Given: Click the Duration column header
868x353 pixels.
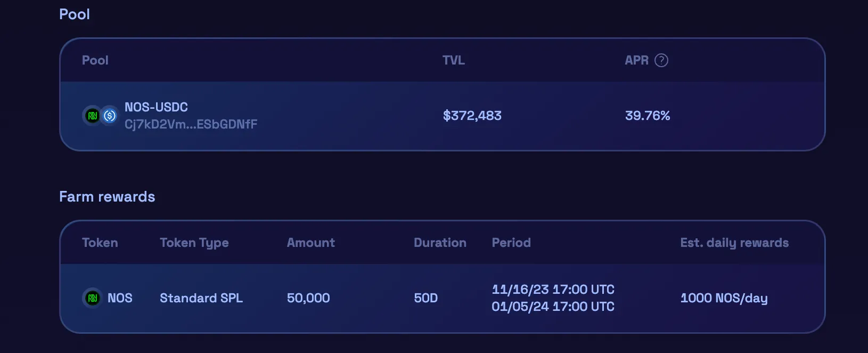Looking at the screenshot, I should tap(440, 243).
